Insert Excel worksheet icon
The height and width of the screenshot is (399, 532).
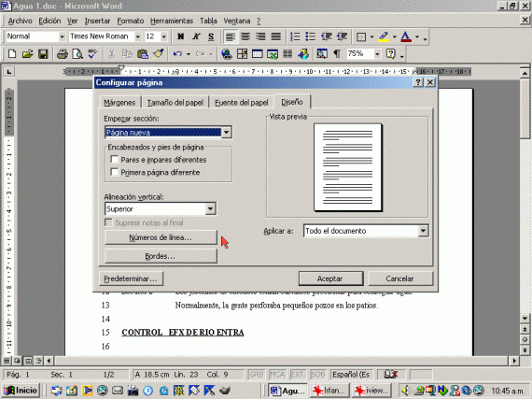pos(273,54)
